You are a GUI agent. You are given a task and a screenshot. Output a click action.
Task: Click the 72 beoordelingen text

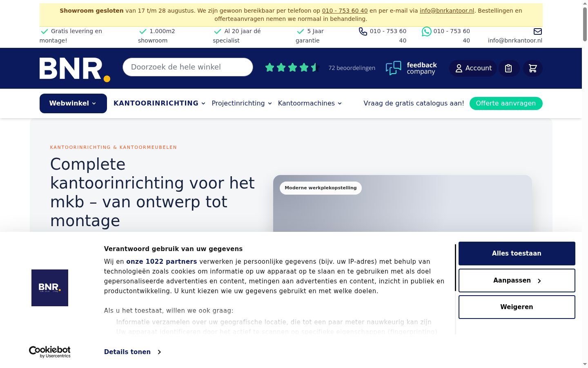[352, 68]
